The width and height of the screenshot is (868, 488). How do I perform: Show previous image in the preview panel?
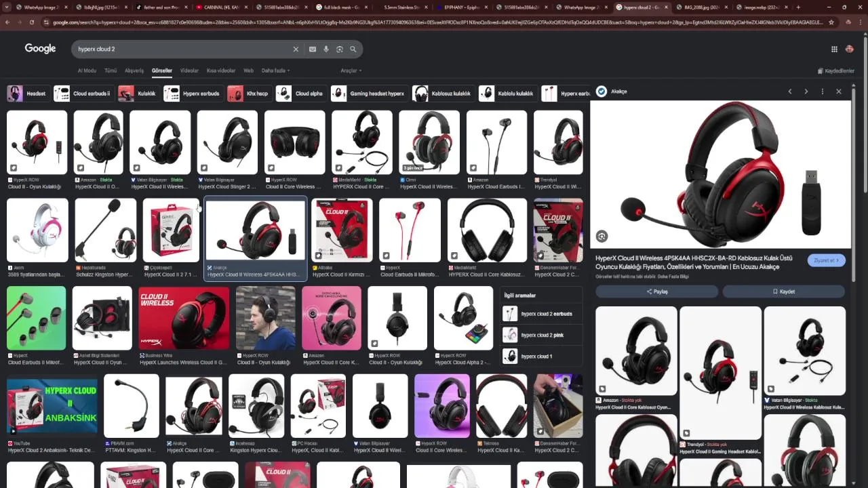pos(789,91)
